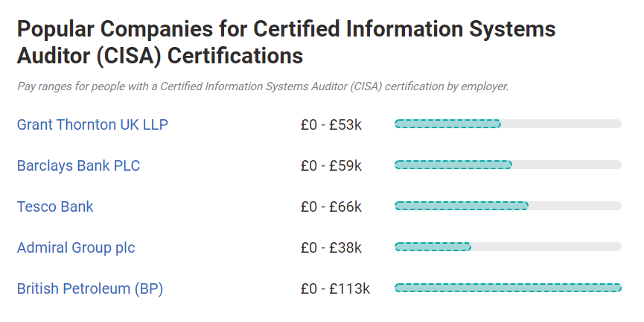
Task: Click the £0 - £113k pay range text
Action: pyautogui.click(x=335, y=288)
